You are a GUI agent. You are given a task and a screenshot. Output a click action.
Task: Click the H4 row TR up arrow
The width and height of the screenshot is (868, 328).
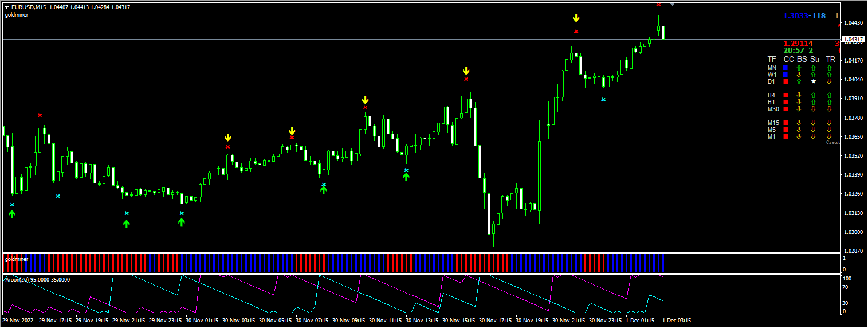[x=829, y=95]
